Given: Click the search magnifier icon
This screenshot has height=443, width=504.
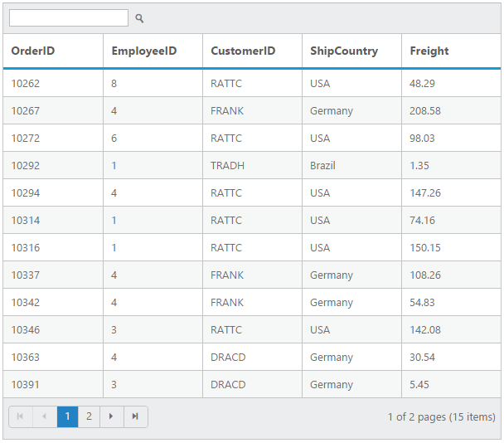Looking at the screenshot, I should click(139, 18).
